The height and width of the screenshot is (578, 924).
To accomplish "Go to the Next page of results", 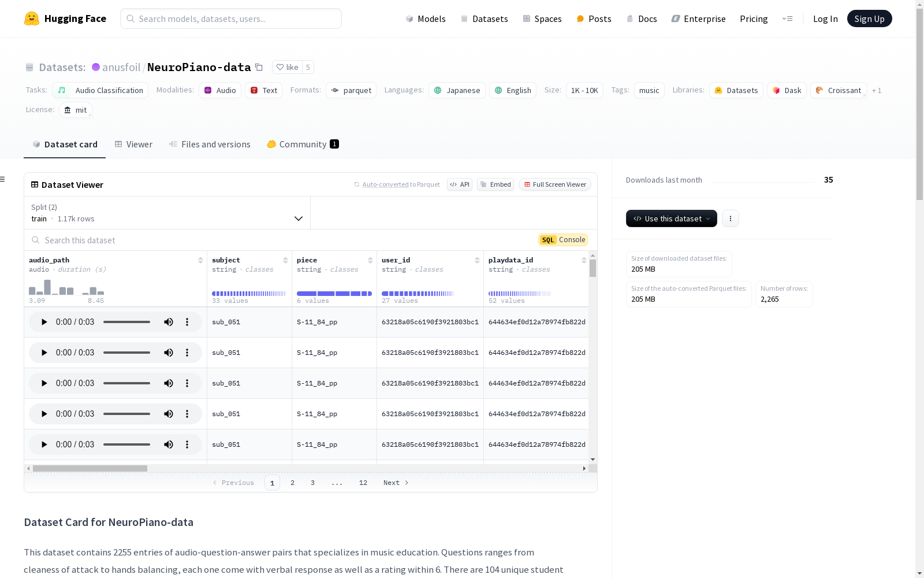I will 396,483.
